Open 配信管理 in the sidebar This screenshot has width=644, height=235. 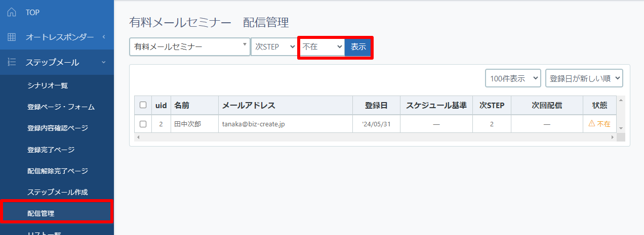coord(41,213)
